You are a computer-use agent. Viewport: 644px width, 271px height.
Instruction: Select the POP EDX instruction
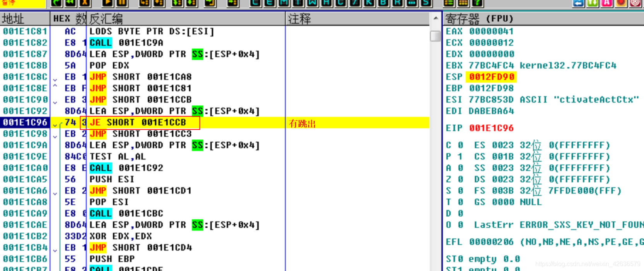[109, 65]
